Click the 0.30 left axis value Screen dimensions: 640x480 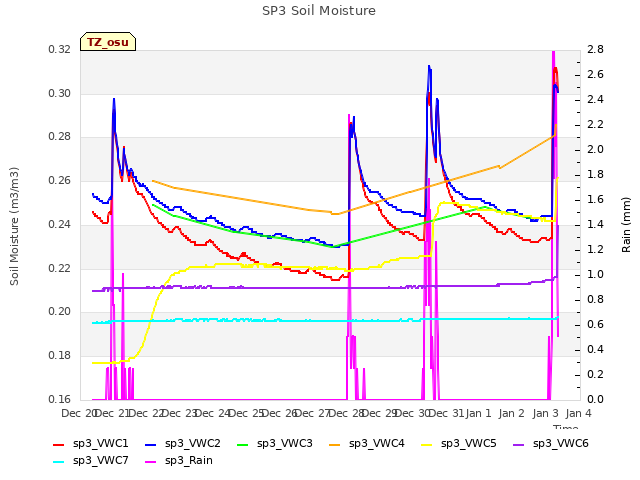[x=60, y=93]
